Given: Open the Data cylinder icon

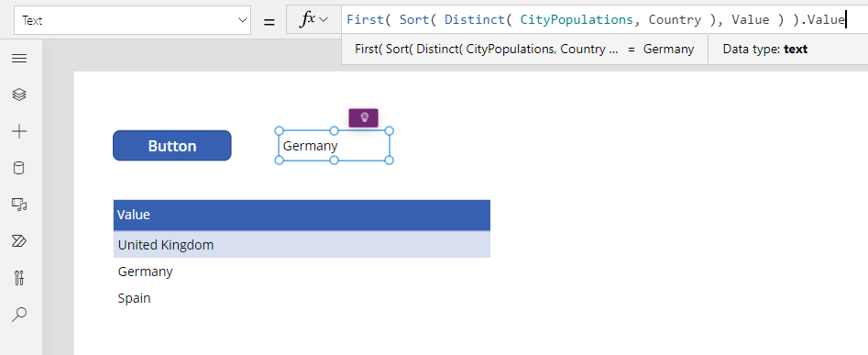Looking at the screenshot, I should pos(19,168).
